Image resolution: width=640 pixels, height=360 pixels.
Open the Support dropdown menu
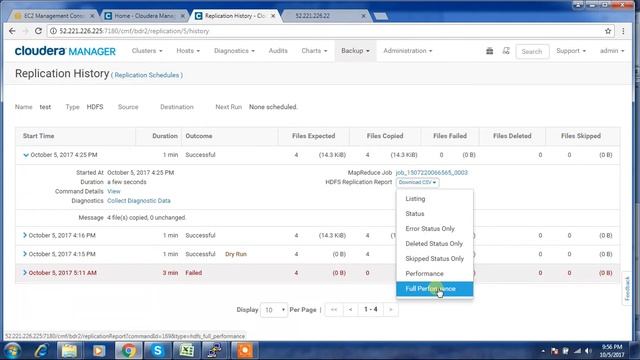pos(571,51)
